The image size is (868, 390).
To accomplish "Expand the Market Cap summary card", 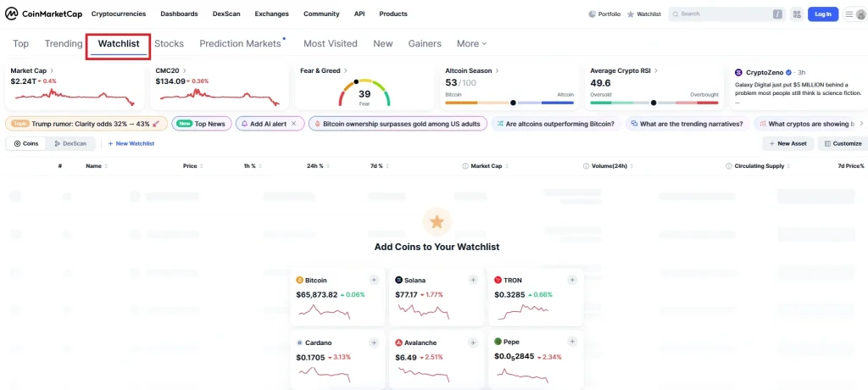I will coord(32,71).
